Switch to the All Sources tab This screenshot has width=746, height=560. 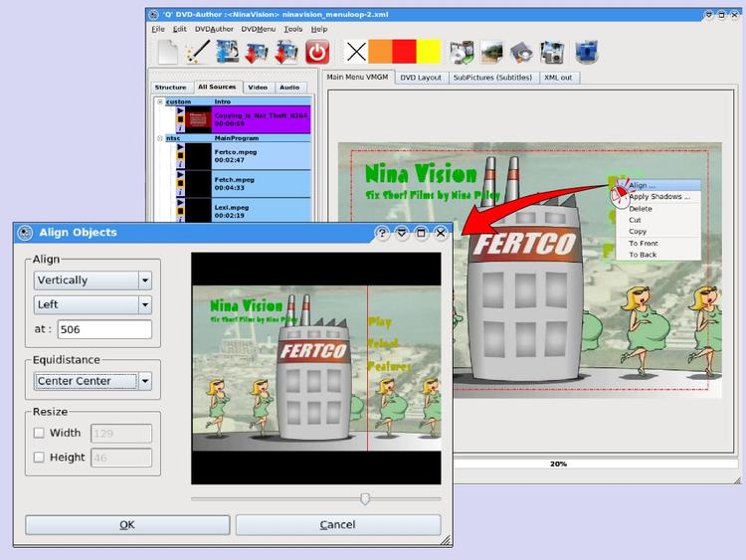[217, 87]
